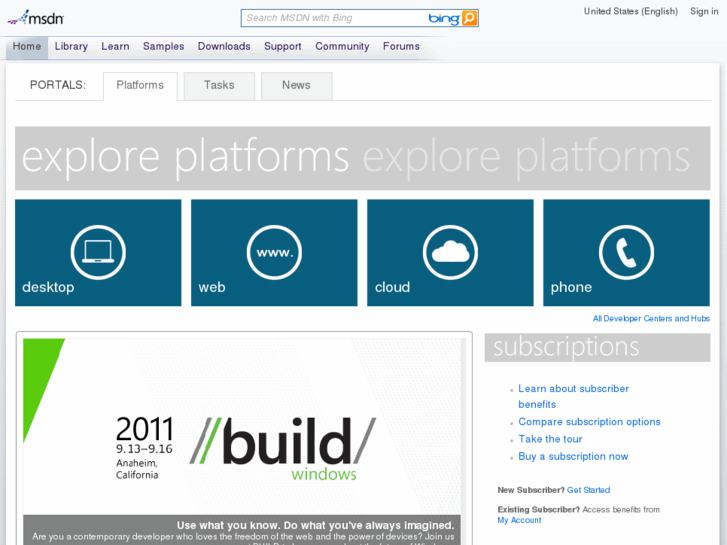727x545 pixels.
Task: Open the Learn menu item
Action: pos(115,46)
